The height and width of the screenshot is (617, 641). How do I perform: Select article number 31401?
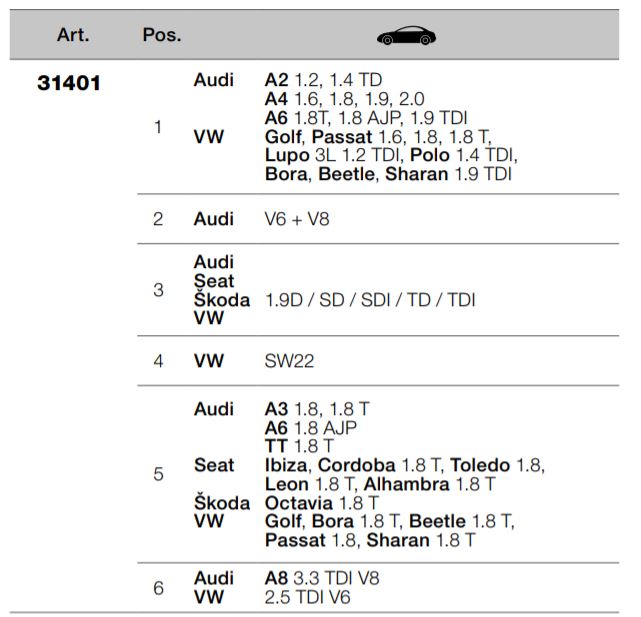point(70,84)
